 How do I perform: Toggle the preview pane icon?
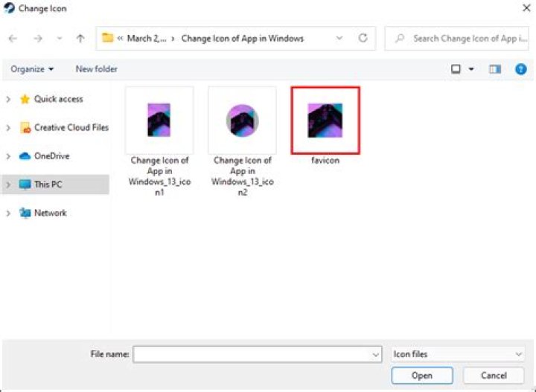tap(495, 69)
